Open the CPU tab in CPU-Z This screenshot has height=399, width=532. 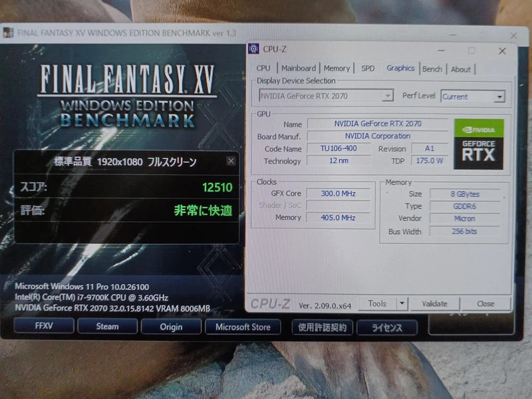coord(263,68)
